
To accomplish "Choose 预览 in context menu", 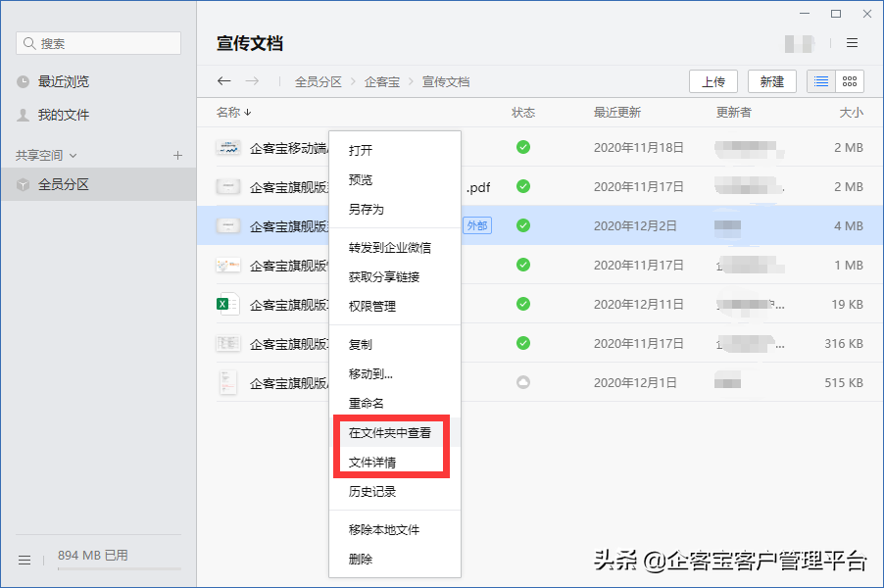I will click(x=395, y=180).
